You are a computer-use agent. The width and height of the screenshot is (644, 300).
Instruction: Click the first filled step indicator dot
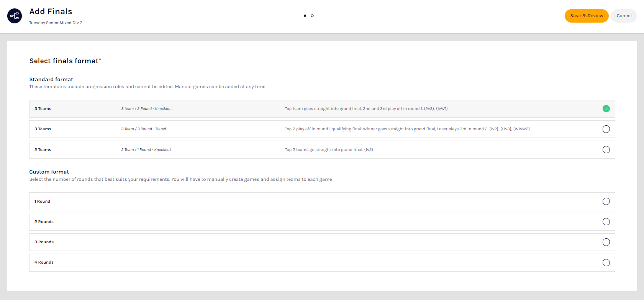305,16
